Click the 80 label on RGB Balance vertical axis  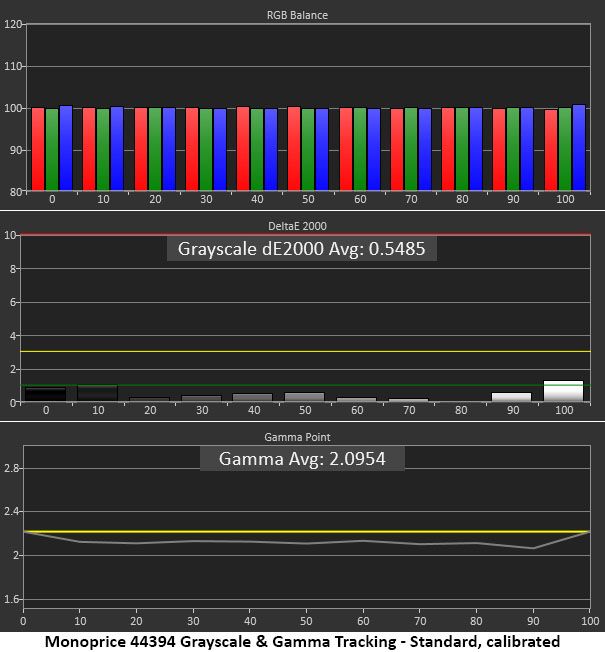[x=15, y=192]
